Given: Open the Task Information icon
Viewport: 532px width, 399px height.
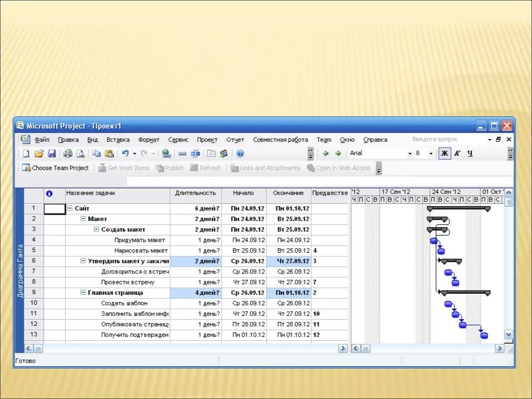Looking at the screenshot, I should click(211, 154).
